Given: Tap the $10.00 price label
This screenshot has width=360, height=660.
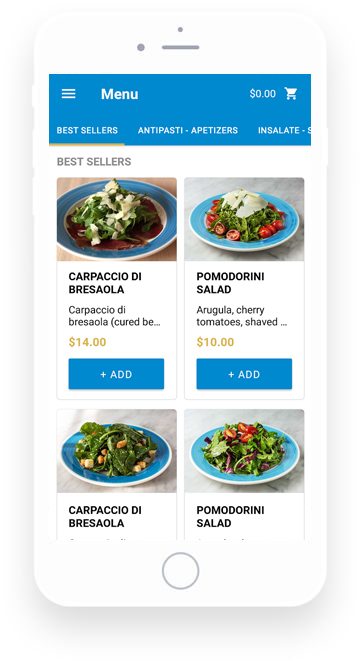Looking at the screenshot, I should coord(215,342).
